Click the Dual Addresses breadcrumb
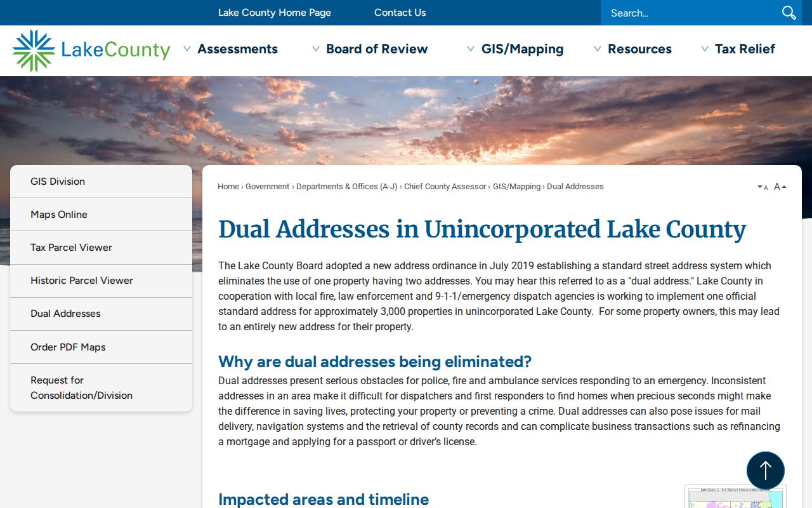 click(x=575, y=187)
